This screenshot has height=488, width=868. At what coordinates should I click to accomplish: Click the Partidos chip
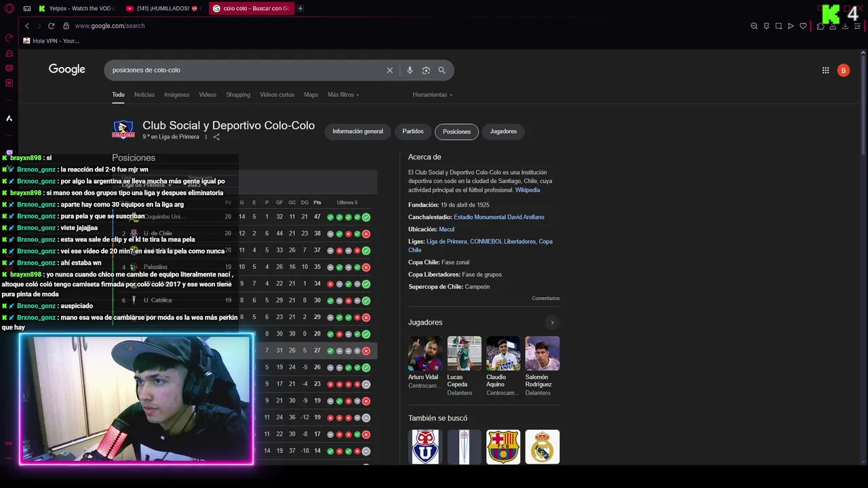412,131
